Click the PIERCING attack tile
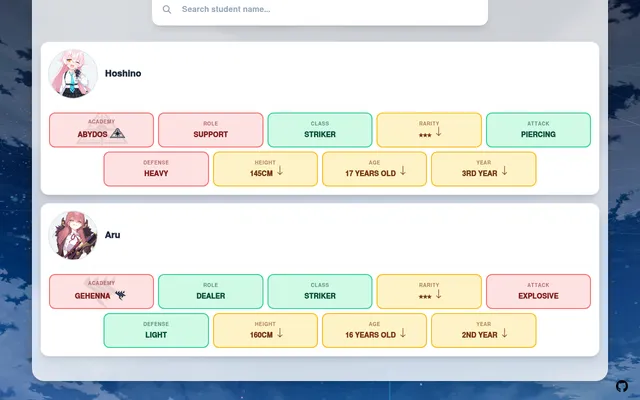 click(x=538, y=130)
